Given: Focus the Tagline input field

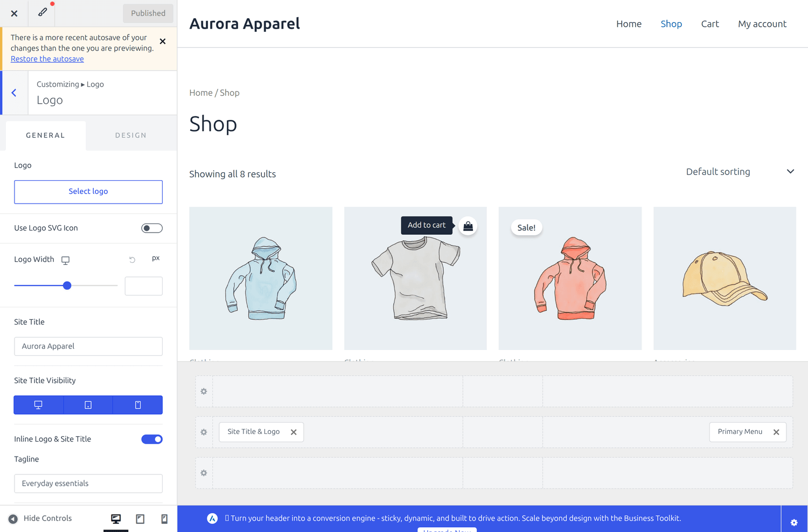Looking at the screenshot, I should (88, 484).
